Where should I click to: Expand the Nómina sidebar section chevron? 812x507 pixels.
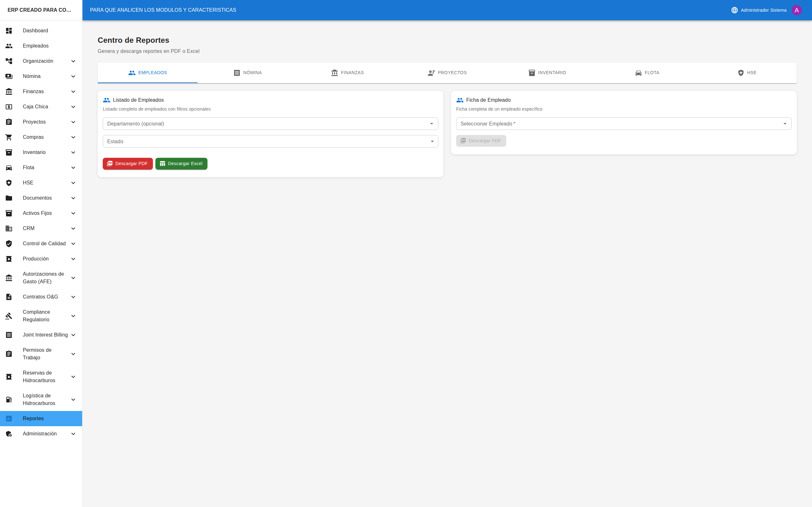pyautogui.click(x=73, y=76)
